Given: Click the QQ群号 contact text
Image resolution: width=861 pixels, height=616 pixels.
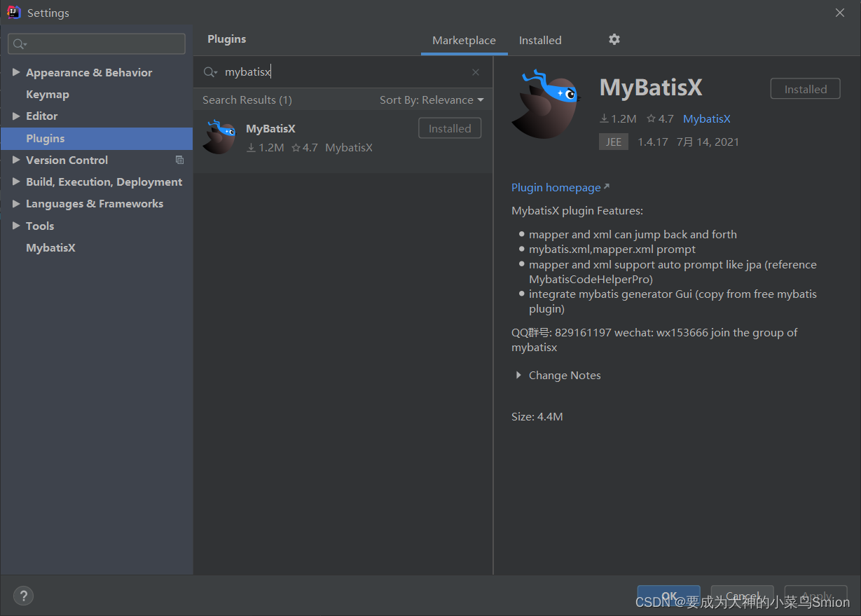Looking at the screenshot, I should (x=654, y=340).
